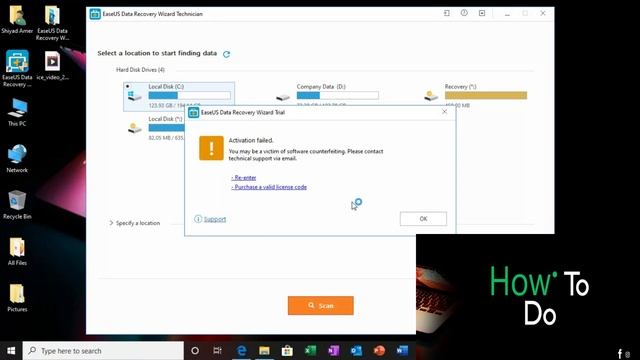Open the Recycle Bin

pyautogui.click(x=17, y=205)
